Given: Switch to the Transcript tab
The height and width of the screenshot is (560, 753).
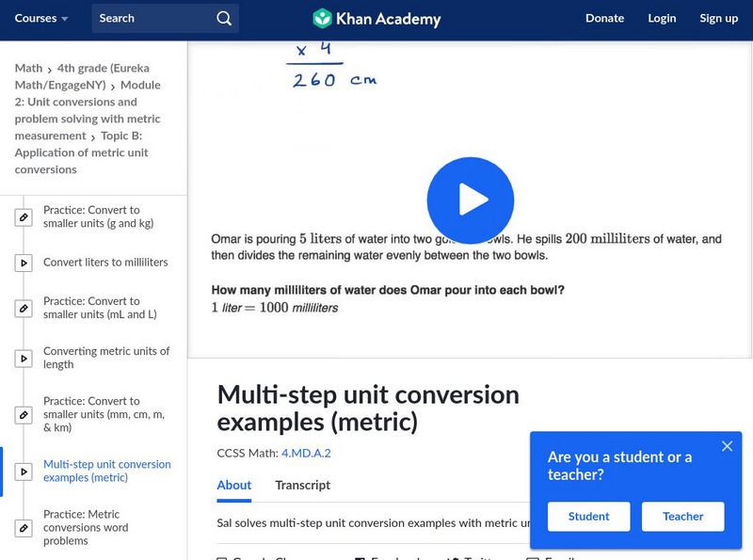Looking at the screenshot, I should coord(301,487).
